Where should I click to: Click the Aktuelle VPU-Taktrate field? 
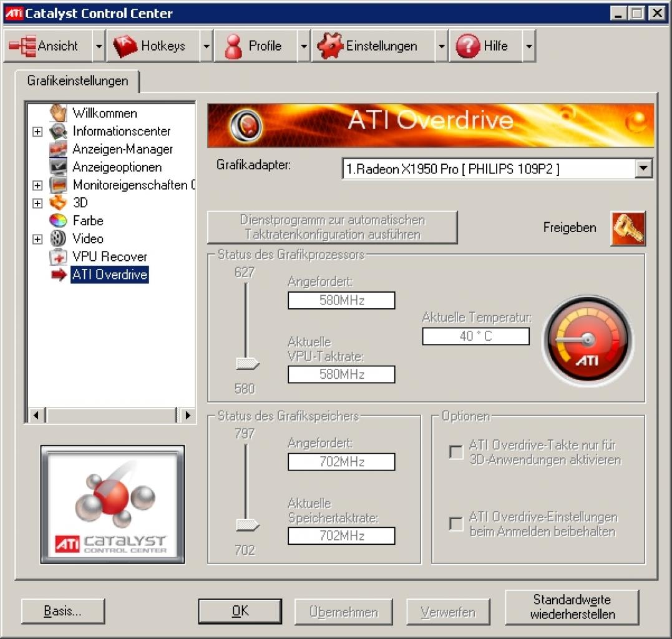point(341,374)
